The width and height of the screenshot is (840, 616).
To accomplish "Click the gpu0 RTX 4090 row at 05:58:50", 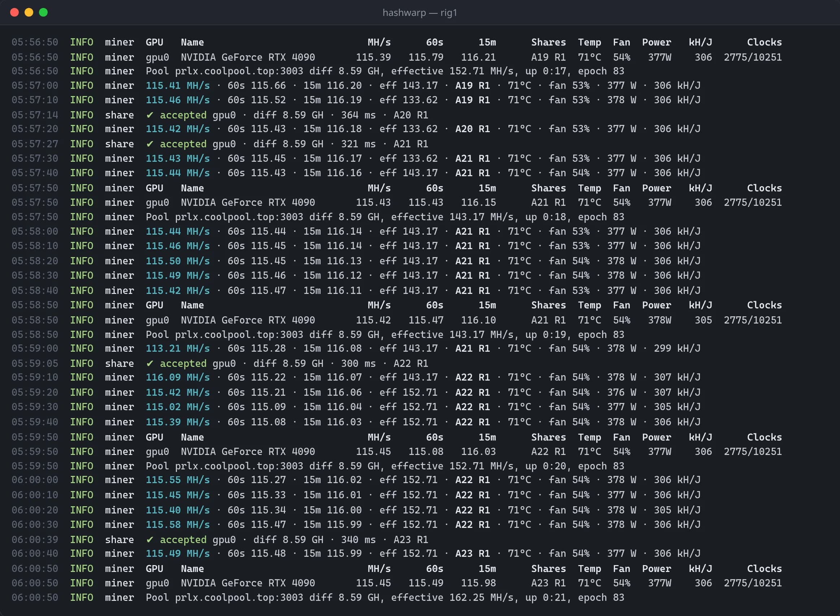I will coord(397,320).
